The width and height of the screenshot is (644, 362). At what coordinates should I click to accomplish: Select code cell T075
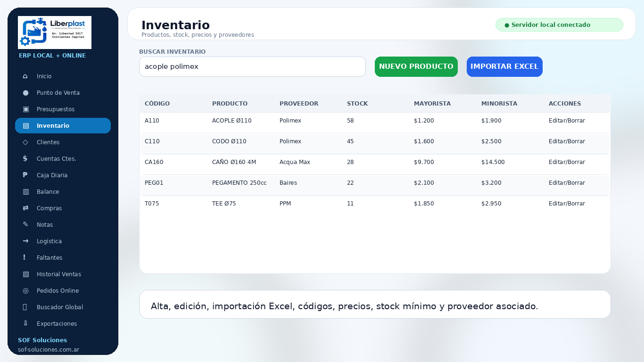[x=152, y=204]
